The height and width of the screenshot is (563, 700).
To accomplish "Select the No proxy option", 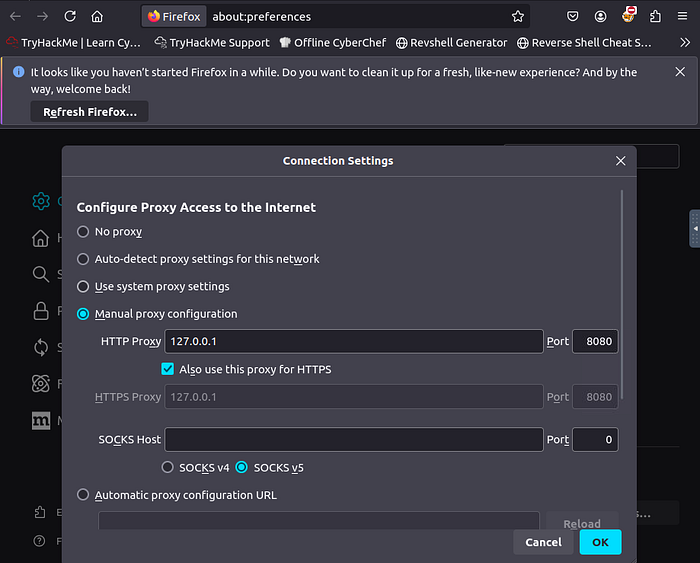I will point(83,232).
